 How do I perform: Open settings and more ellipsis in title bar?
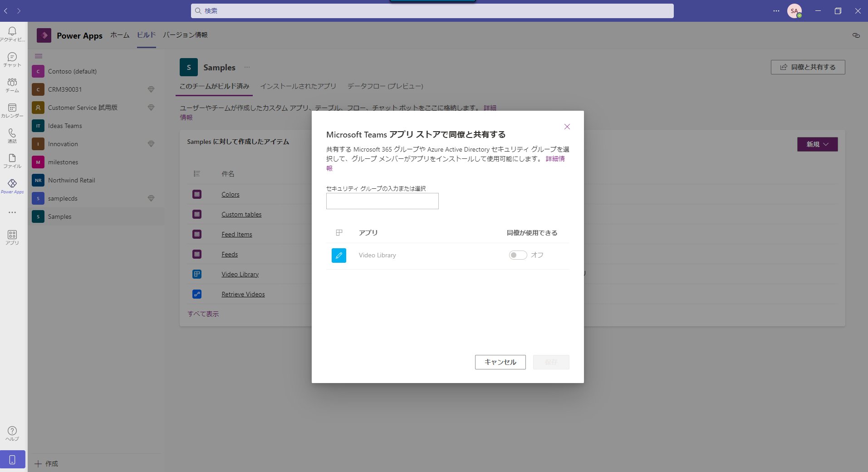click(776, 11)
